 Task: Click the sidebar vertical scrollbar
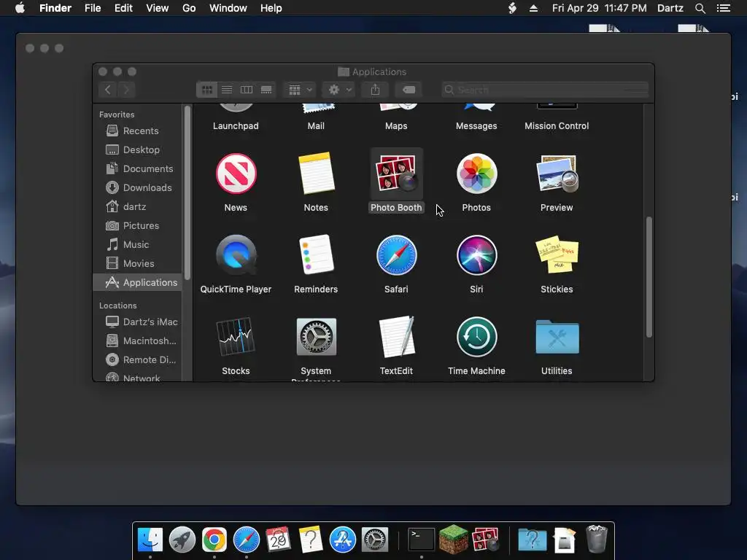[x=187, y=192]
